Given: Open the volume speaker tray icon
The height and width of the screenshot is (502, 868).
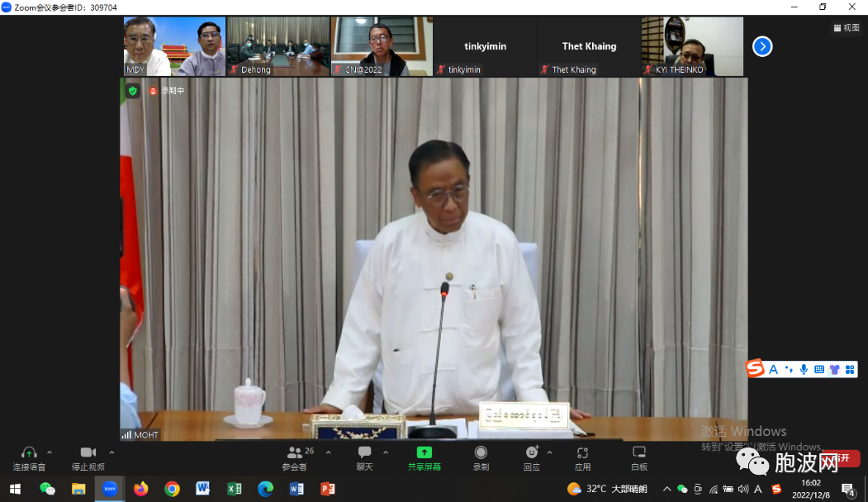Looking at the screenshot, I should (743, 490).
